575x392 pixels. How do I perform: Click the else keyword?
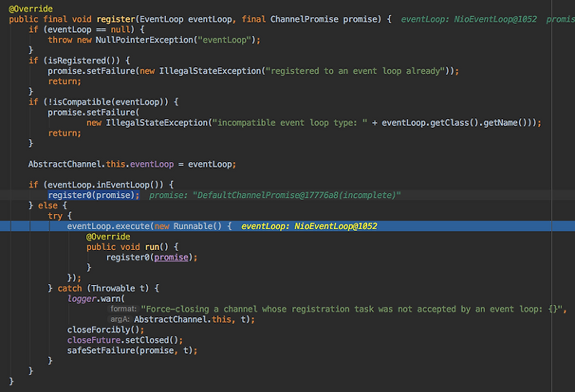click(x=48, y=205)
